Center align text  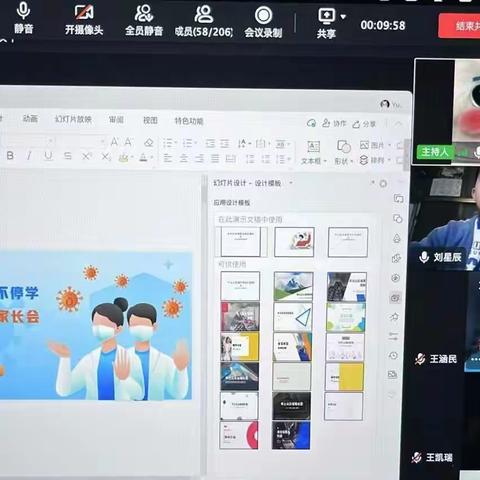[x=184, y=158]
